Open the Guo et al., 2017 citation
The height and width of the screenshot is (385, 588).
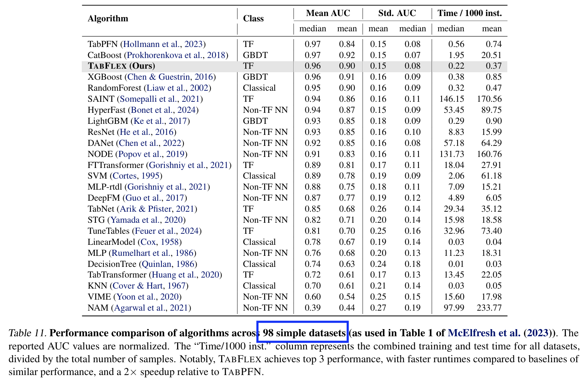pyautogui.click(x=155, y=198)
